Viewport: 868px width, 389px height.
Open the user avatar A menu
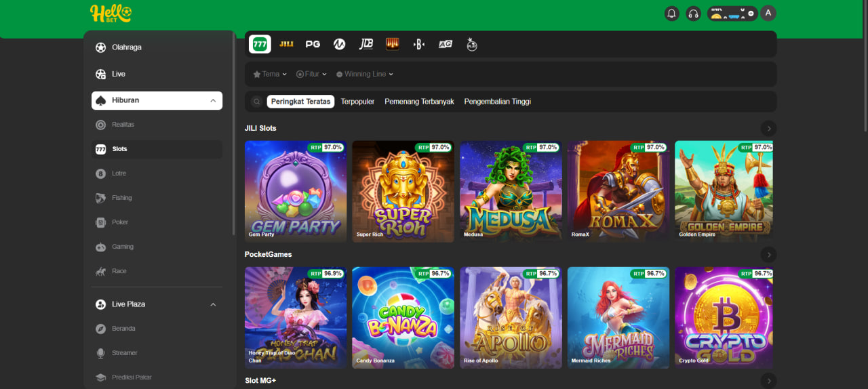click(x=768, y=13)
